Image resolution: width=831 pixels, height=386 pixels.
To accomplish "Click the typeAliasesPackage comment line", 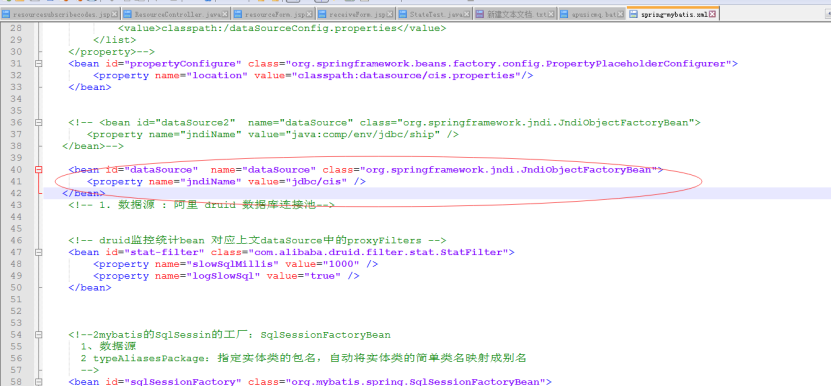I will 304,358.
